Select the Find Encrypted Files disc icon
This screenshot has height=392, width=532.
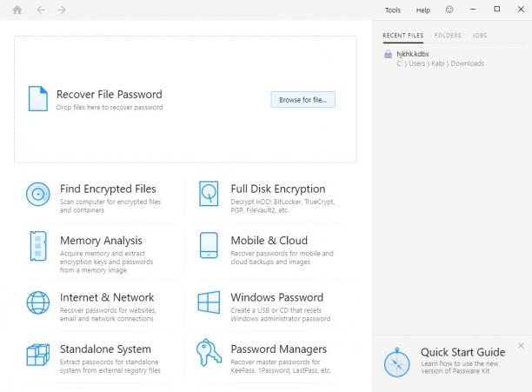tap(38, 194)
